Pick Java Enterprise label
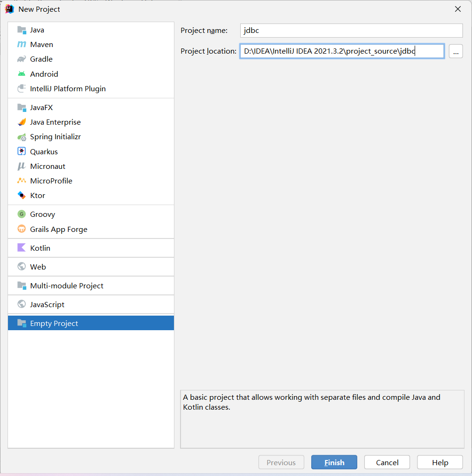Image resolution: width=472 pixels, height=476 pixels. coord(55,122)
